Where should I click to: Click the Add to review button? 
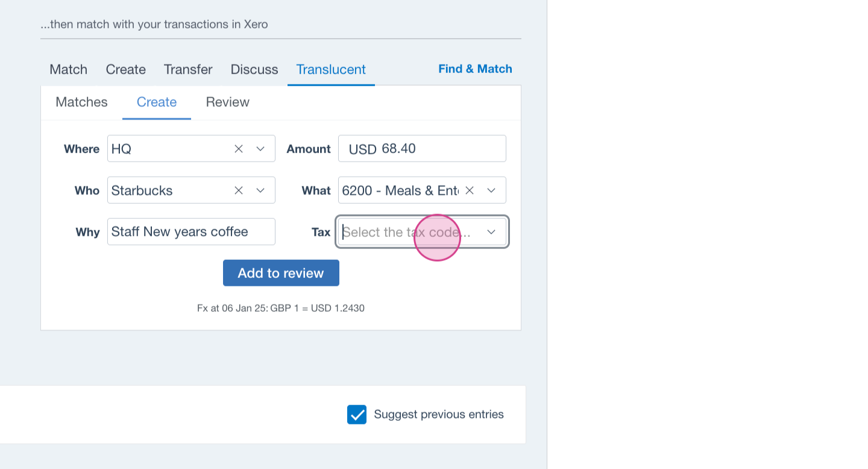[281, 273]
